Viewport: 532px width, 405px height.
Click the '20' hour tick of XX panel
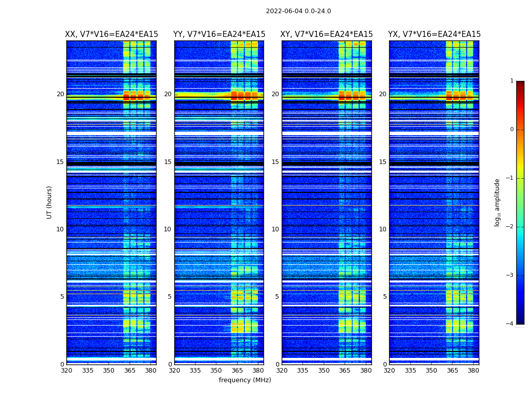(x=60, y=94)
